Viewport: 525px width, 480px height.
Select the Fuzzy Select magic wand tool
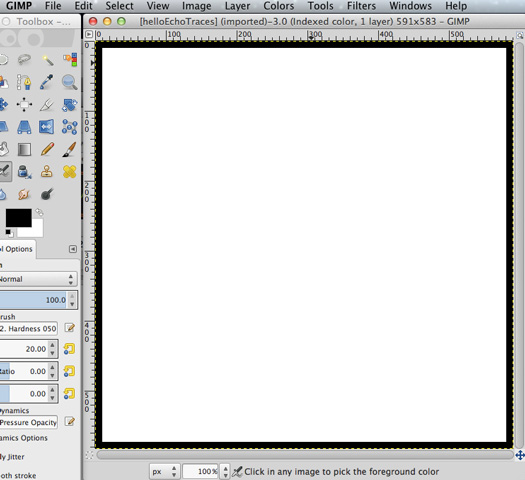[47, 60]
